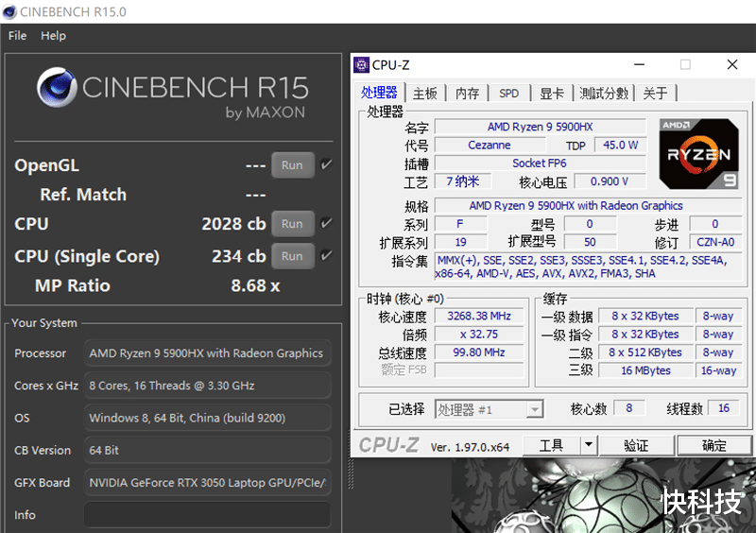Click the AMD Ryzen 9 logo in CPU-Z

[x=698, y=154]
